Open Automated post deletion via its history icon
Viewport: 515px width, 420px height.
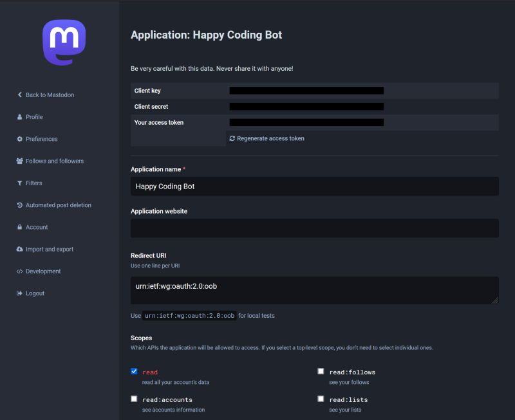tap(19, 205)
